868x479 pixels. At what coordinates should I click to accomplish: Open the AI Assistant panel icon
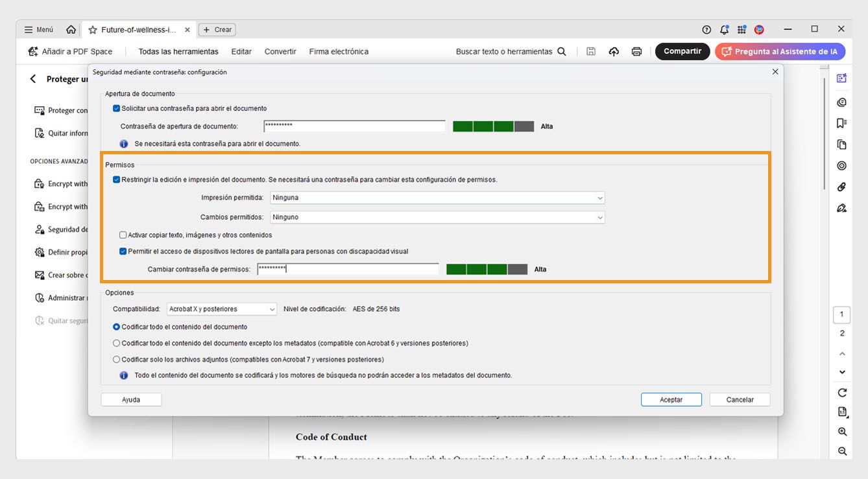pos(841,77)
